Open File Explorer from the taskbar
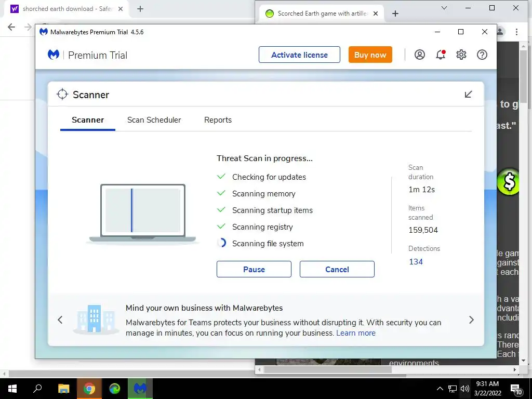 (63, 389)
